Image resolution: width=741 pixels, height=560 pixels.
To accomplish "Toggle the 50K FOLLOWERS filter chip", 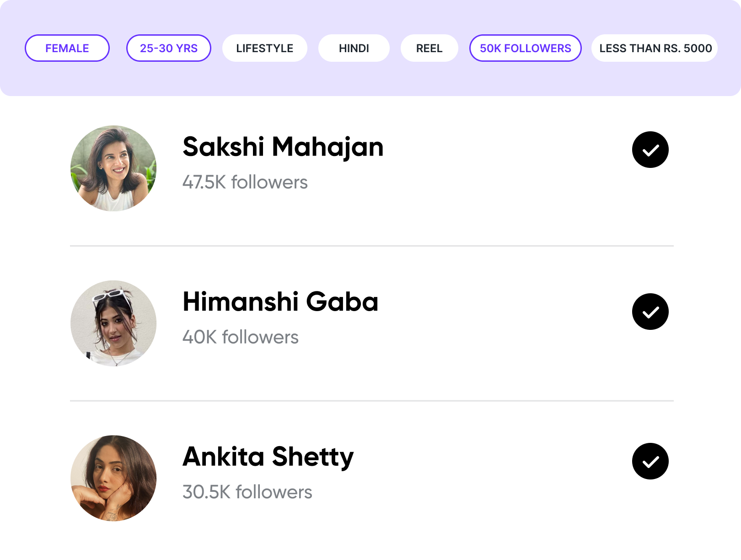I will [525, 48].
